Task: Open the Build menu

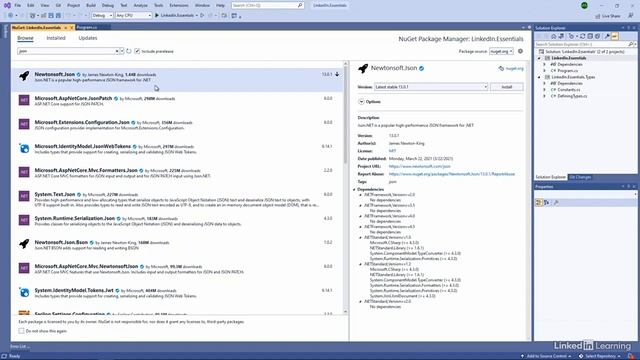Action: click(x=91, y=5)
